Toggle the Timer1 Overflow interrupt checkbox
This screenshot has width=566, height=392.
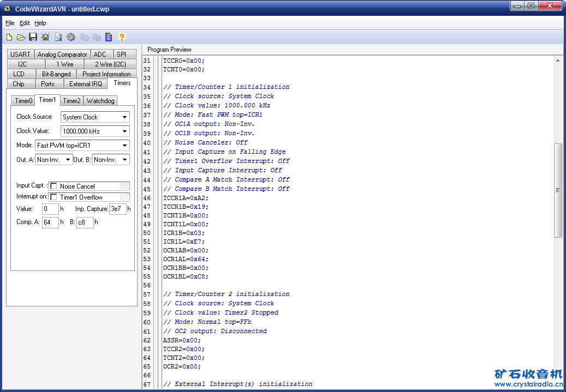pos(53,197)
